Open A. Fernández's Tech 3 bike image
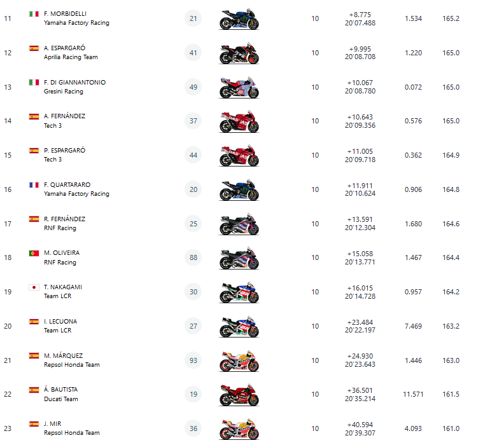 click(x=239, y=121)
